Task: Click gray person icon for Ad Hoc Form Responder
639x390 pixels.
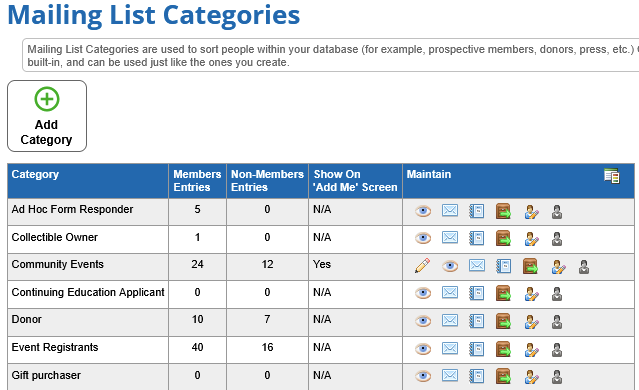Action: tap(557, 212)
